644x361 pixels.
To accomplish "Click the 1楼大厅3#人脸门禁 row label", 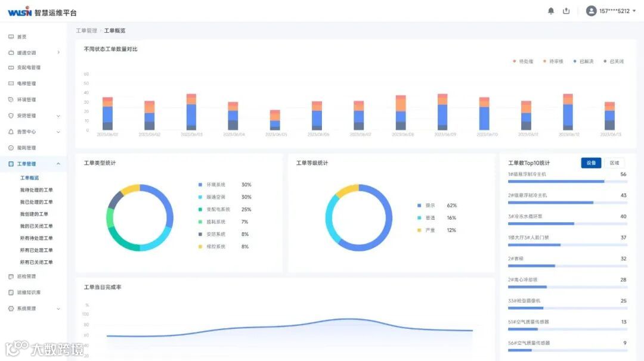I will point(528,238).
